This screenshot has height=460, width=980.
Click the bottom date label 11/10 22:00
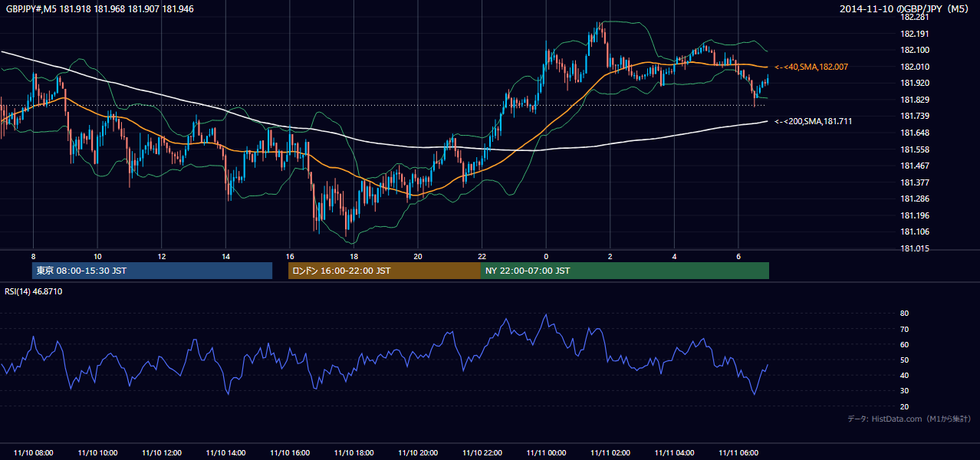482,453
